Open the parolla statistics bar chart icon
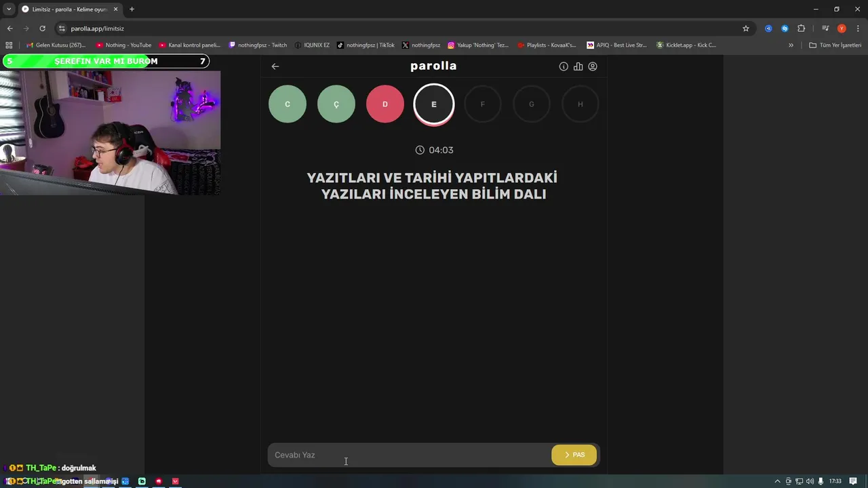 coord(578,66)
